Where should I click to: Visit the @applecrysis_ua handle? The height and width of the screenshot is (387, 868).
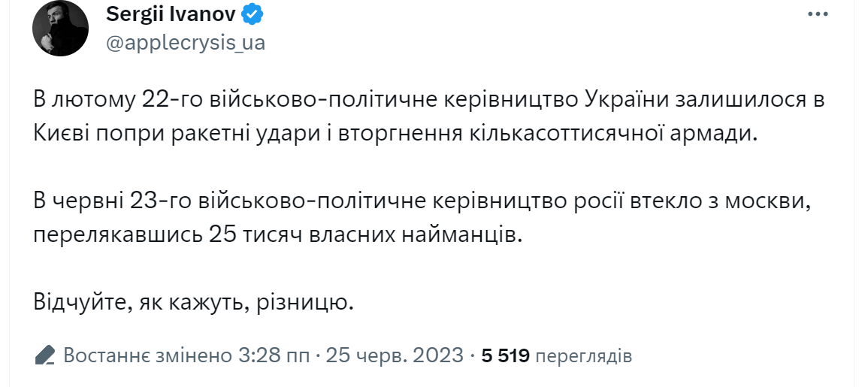point(185,43)
